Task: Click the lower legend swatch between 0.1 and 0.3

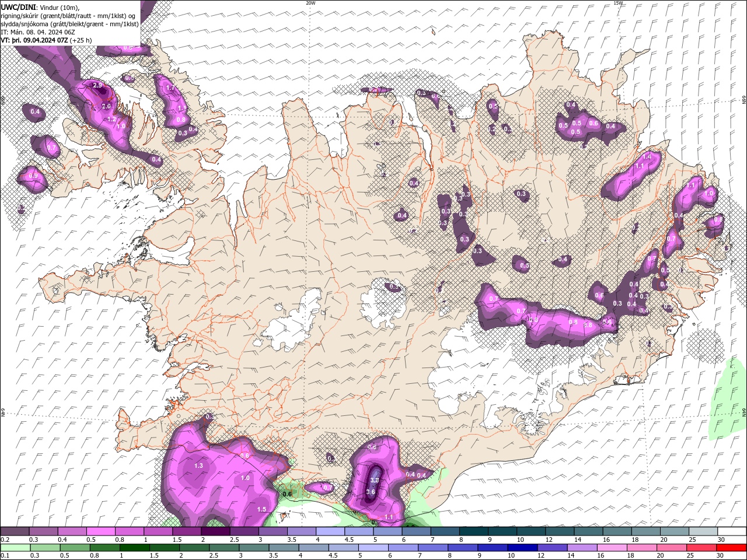Action: click(x=16, y=548)
